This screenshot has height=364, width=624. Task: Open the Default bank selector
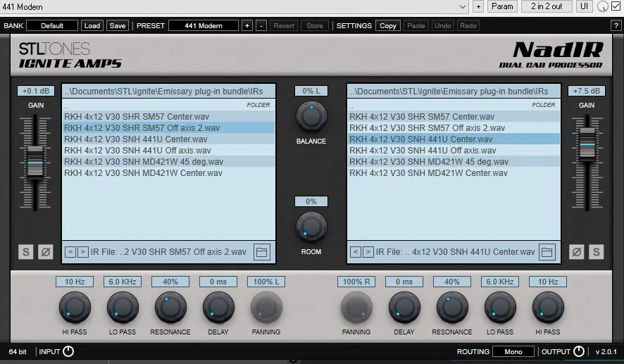coord(52,26)
